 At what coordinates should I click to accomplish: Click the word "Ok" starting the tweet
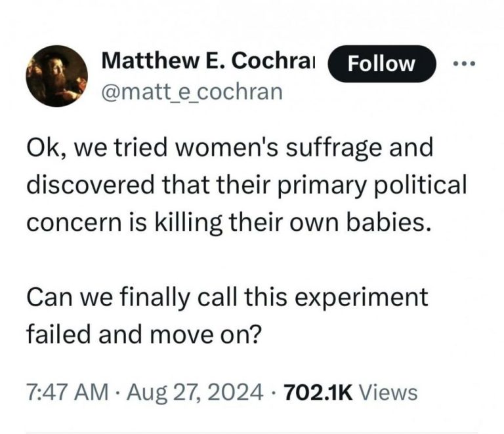(41, 148)
